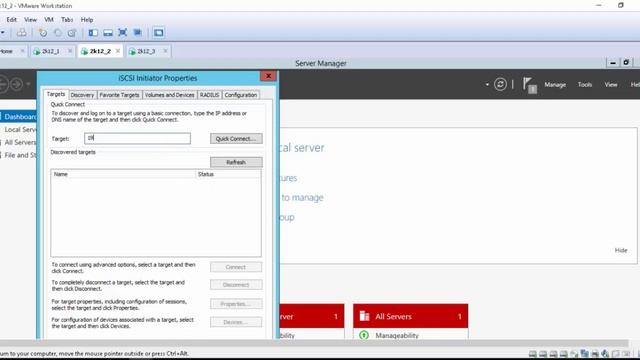
Task: Click the printer device status bar icon
Action: click(x=595, y=353)
